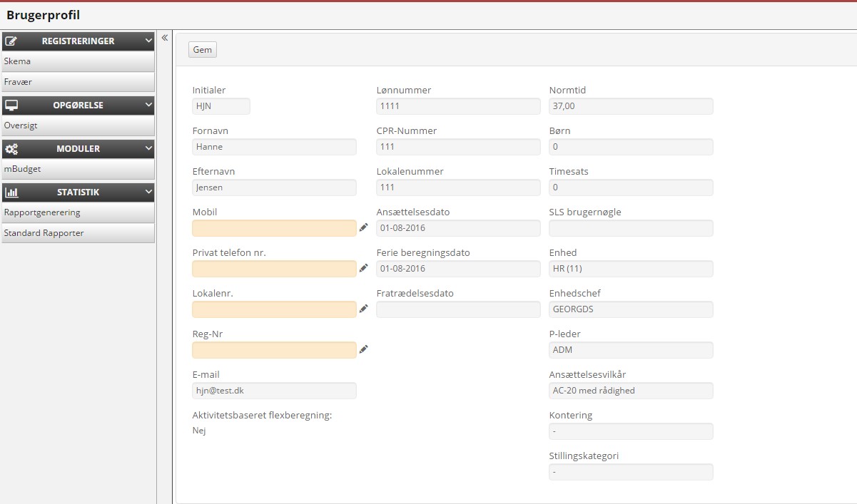
Task: Focus the Reg-Nr input field
Action: tap(274, 350)
